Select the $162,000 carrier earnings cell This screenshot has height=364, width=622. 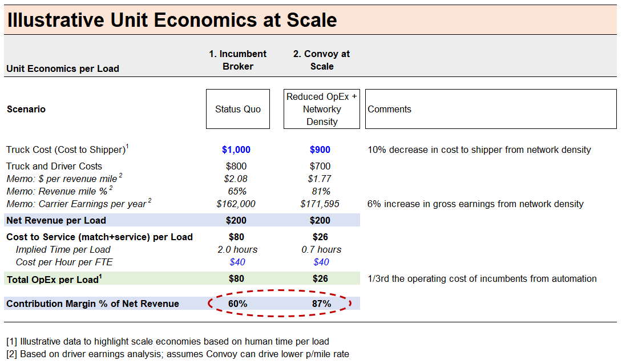point(236,204)
